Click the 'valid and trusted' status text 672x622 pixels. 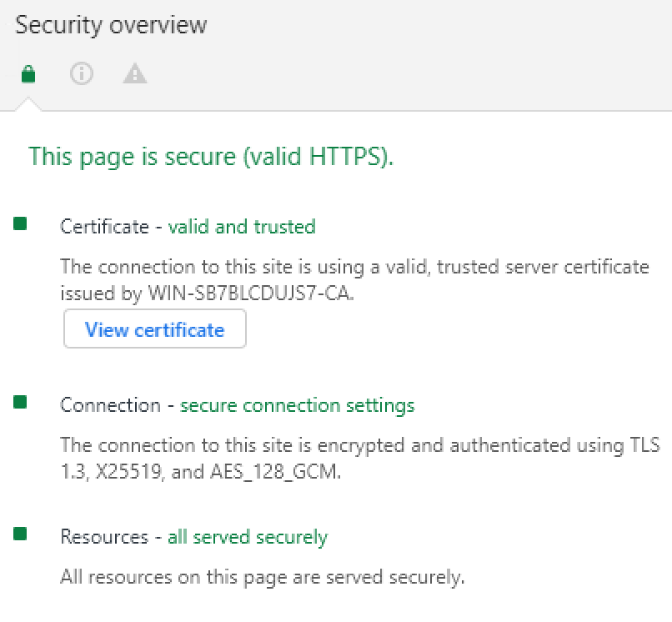(242, 226)
